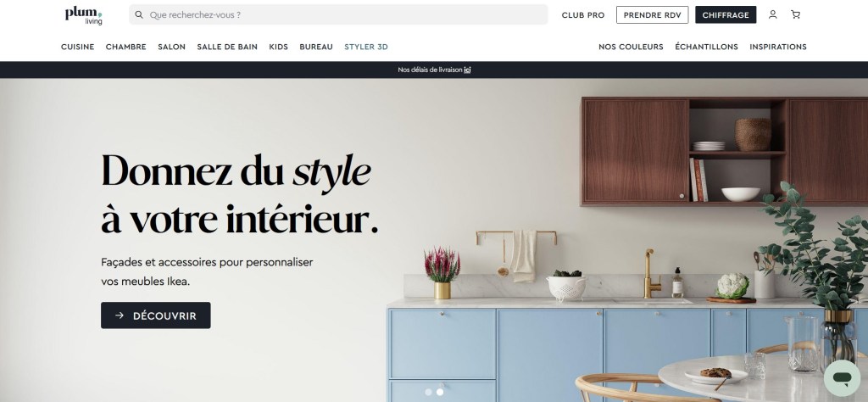
Task: Click the search magnifier icon
Action: point(139,15)
